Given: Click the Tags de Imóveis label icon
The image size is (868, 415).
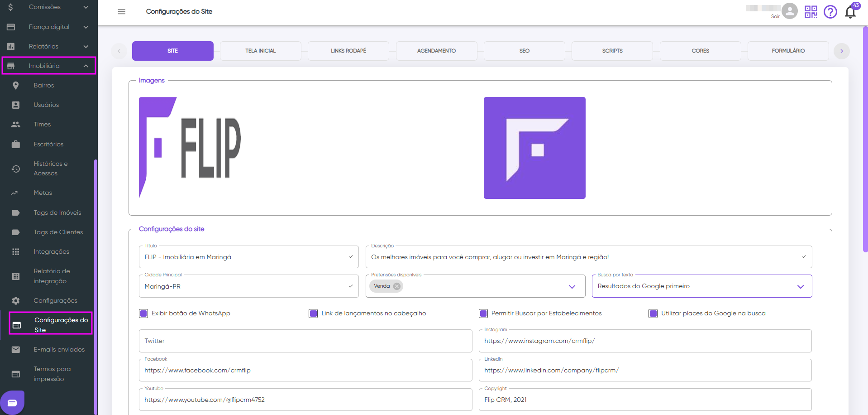Looking at the screenshot, I should click(x=16, y=213).
